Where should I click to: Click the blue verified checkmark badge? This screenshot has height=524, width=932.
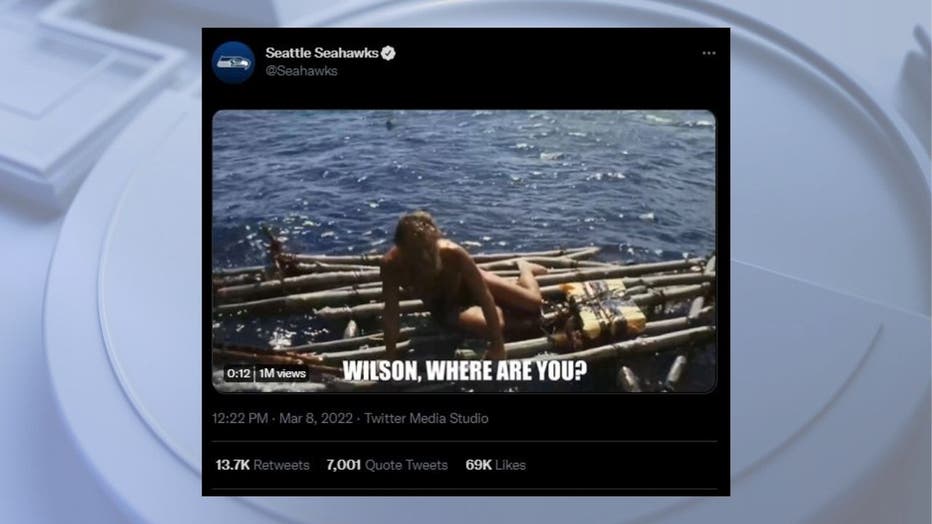388,53
